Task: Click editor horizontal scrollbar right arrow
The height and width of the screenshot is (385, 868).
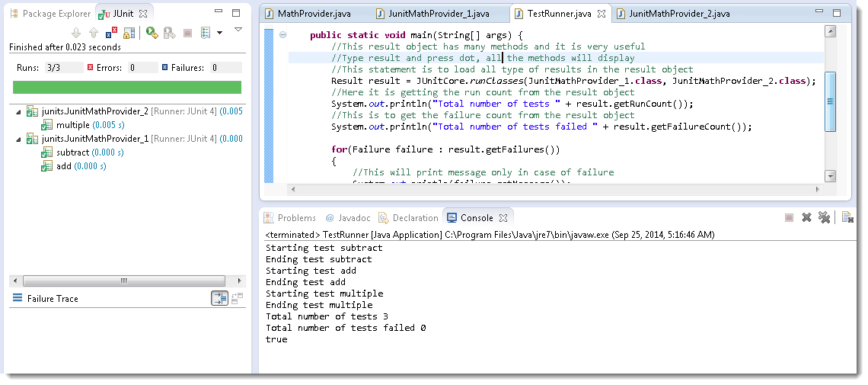Action: 819,189
